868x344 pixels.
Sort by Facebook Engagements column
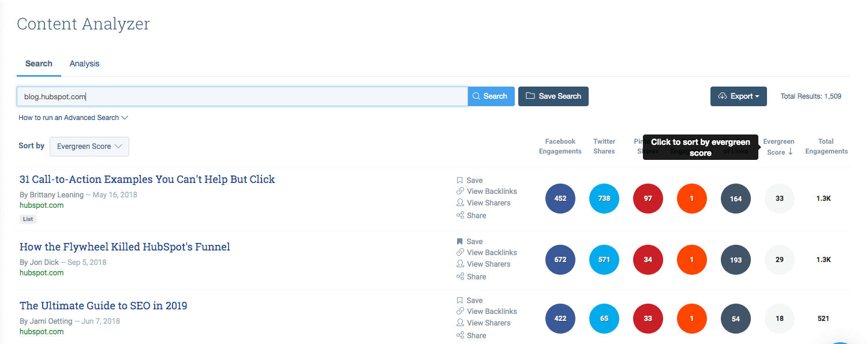click(560, 146)
